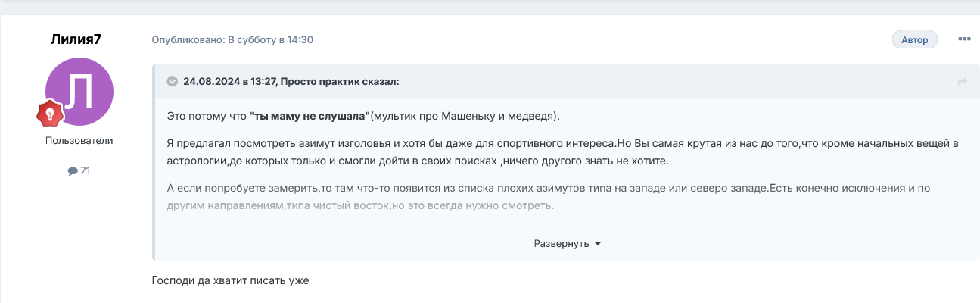
Task: Click the bold text ты маму не слушала
Action: tap(308, 116)
